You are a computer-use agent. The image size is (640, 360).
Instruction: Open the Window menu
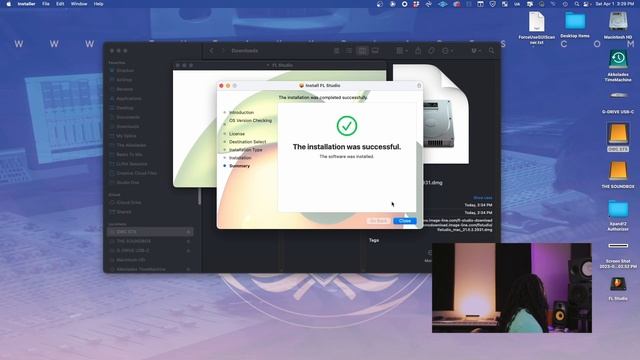tap(79, 4)
